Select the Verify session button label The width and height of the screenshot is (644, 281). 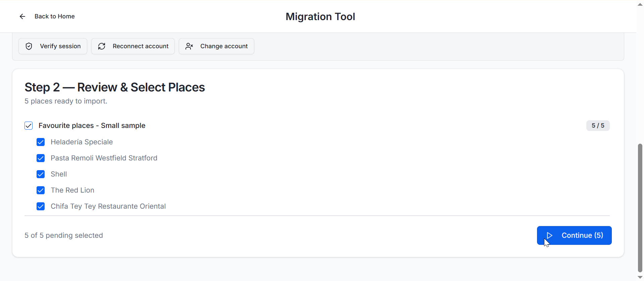tap(60, 46)
